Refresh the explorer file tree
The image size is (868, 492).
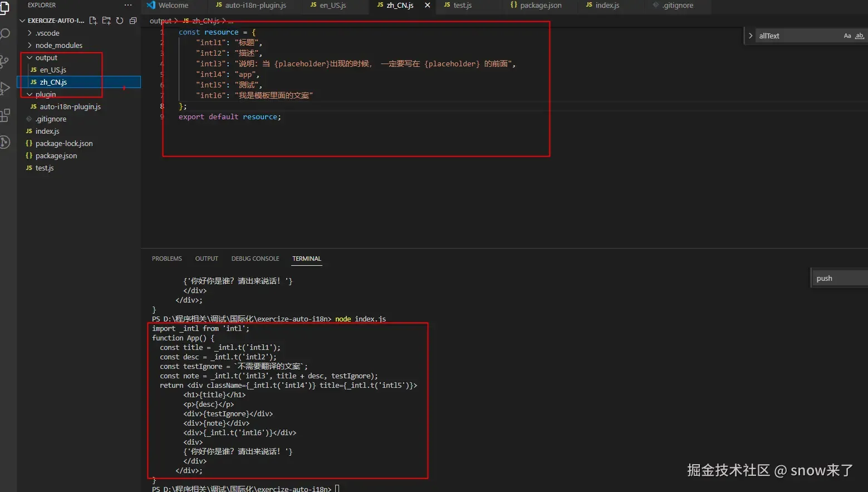click(x=120, y=21)
